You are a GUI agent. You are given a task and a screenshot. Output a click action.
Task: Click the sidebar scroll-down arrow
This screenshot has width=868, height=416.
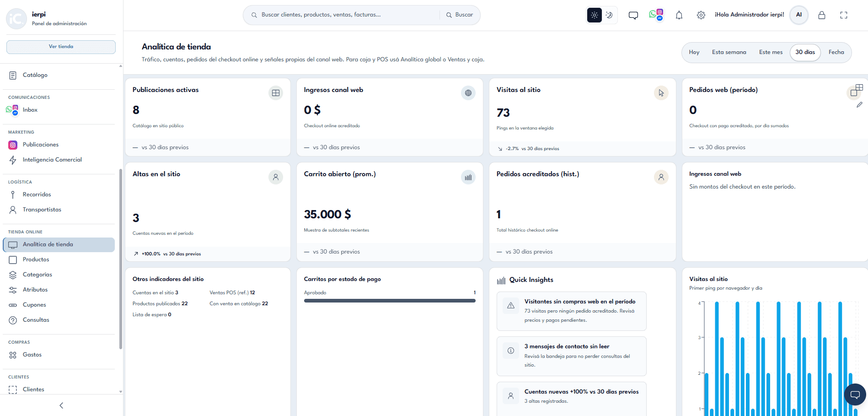pos(121,392)
